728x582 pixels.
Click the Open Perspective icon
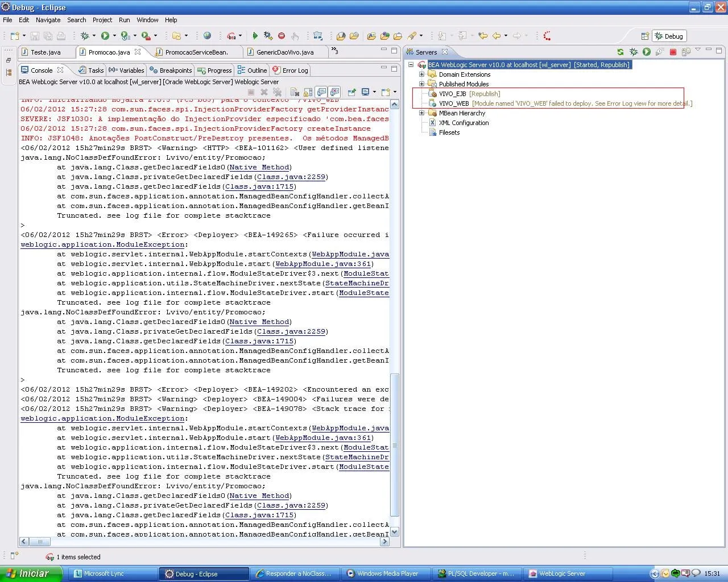tap(645, 36)
